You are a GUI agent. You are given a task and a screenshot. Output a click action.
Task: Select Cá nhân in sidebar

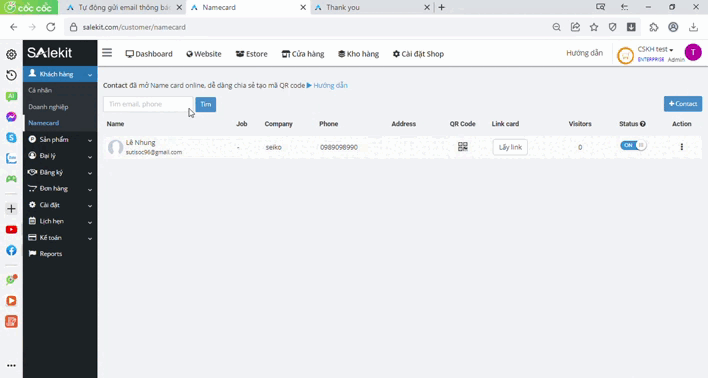40,90
